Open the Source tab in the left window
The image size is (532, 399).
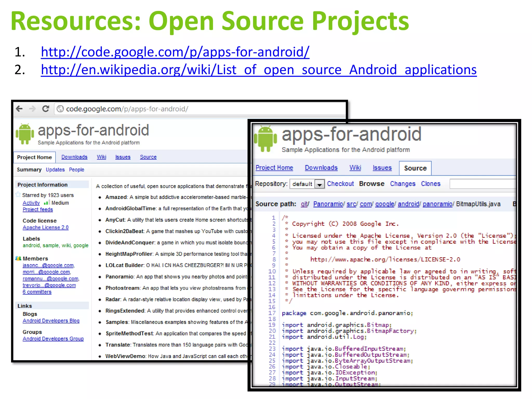148,157
